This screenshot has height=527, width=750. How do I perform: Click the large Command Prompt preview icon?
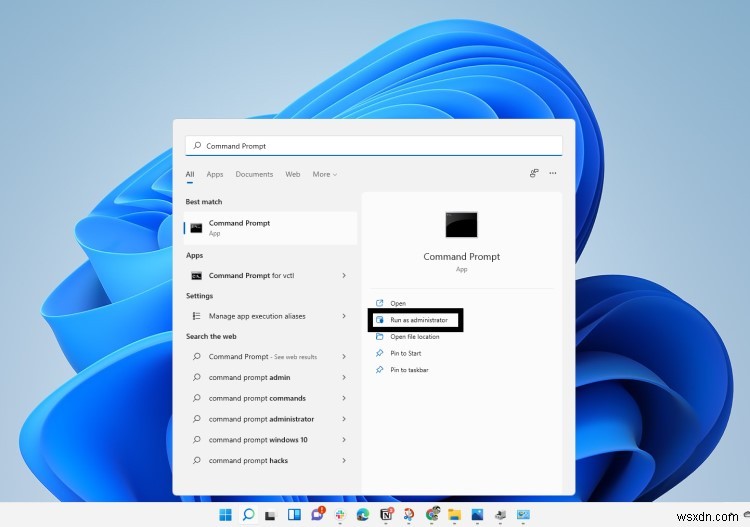click(x=461, y=224)
